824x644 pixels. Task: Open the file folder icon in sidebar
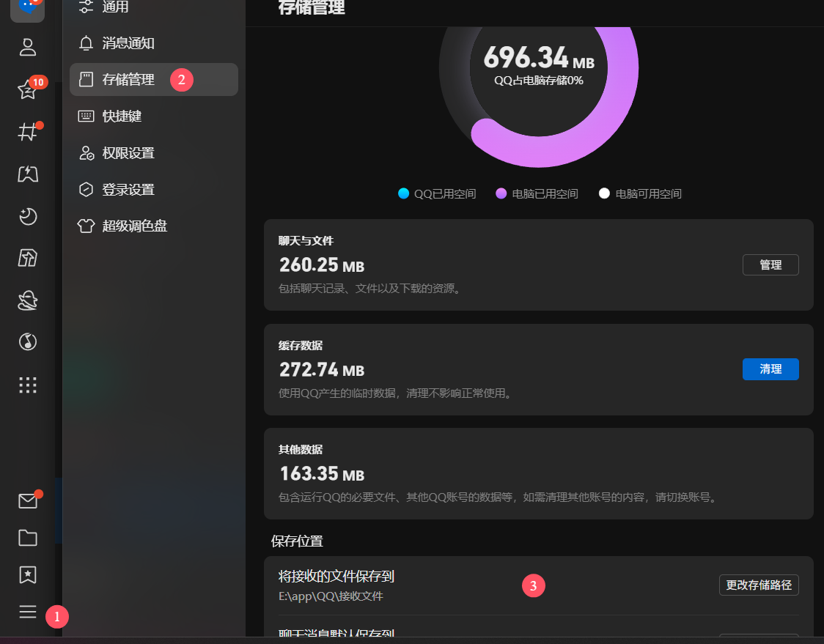point(27,538)
